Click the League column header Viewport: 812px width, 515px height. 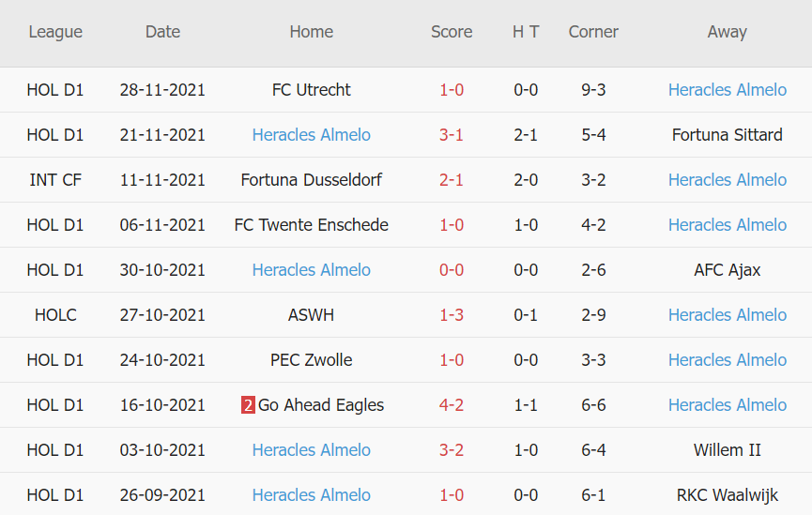55,32
